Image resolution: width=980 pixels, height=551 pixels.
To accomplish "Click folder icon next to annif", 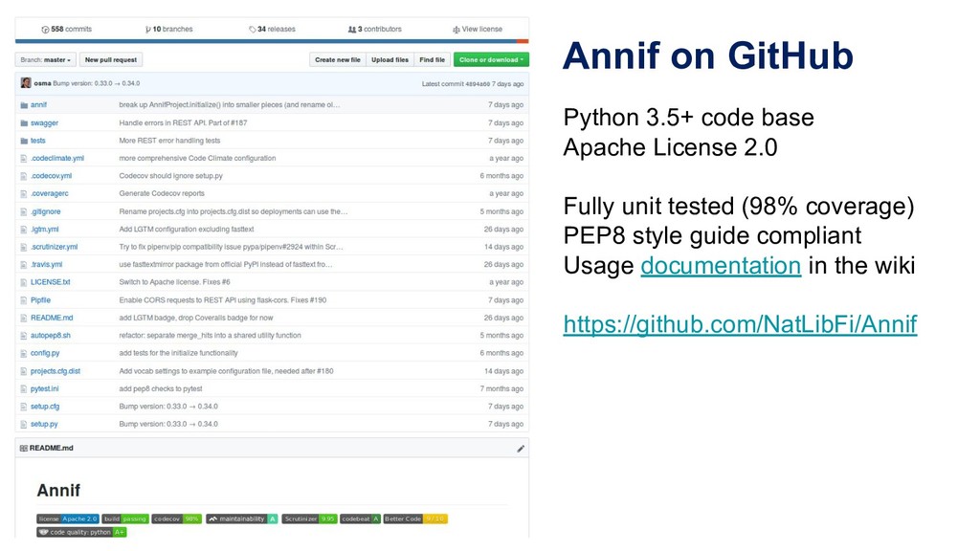I will point(24,105).
